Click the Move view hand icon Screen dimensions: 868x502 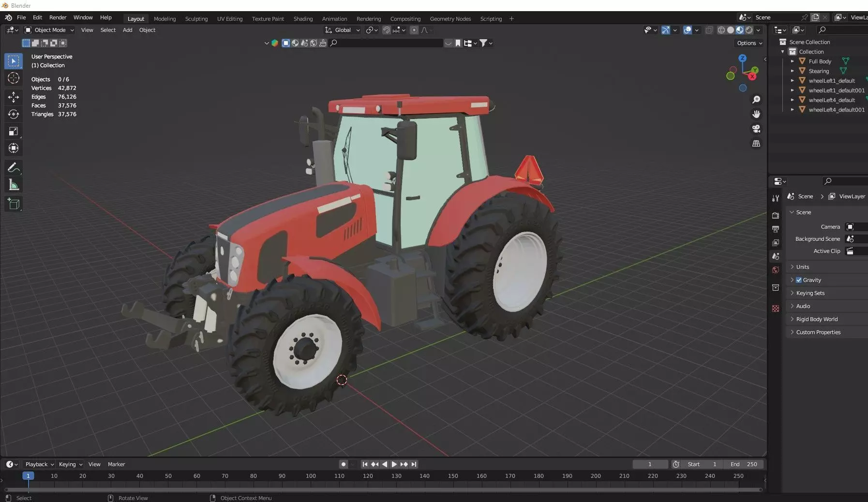point(756,114)
